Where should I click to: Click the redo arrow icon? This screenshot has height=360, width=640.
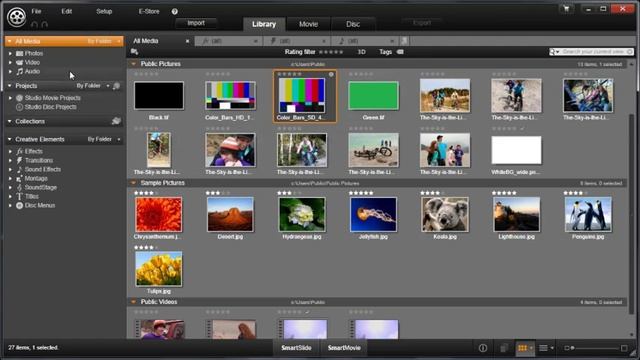[45, 25]
